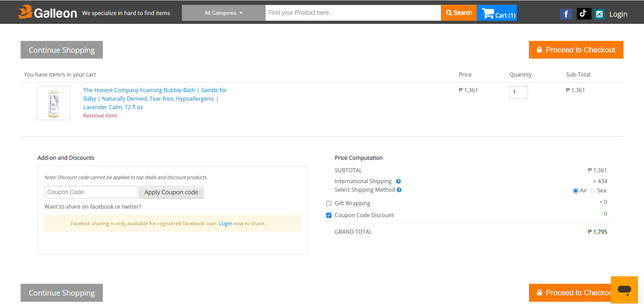Click Login in the header

pos(618,14)
